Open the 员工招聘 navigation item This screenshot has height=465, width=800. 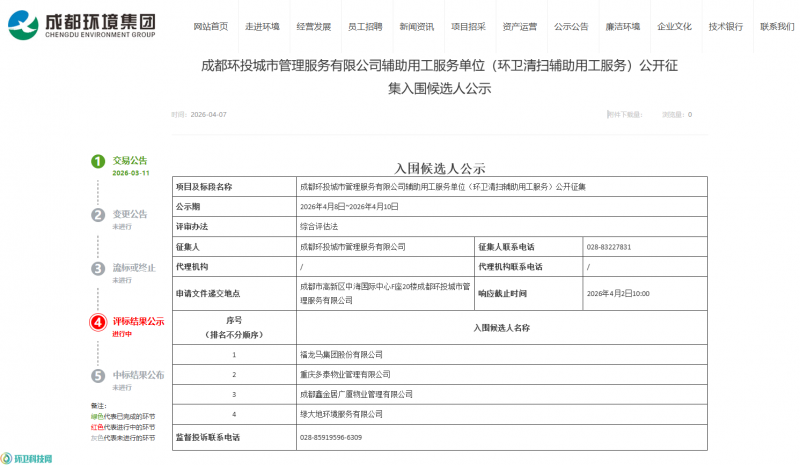click(365, 26)
